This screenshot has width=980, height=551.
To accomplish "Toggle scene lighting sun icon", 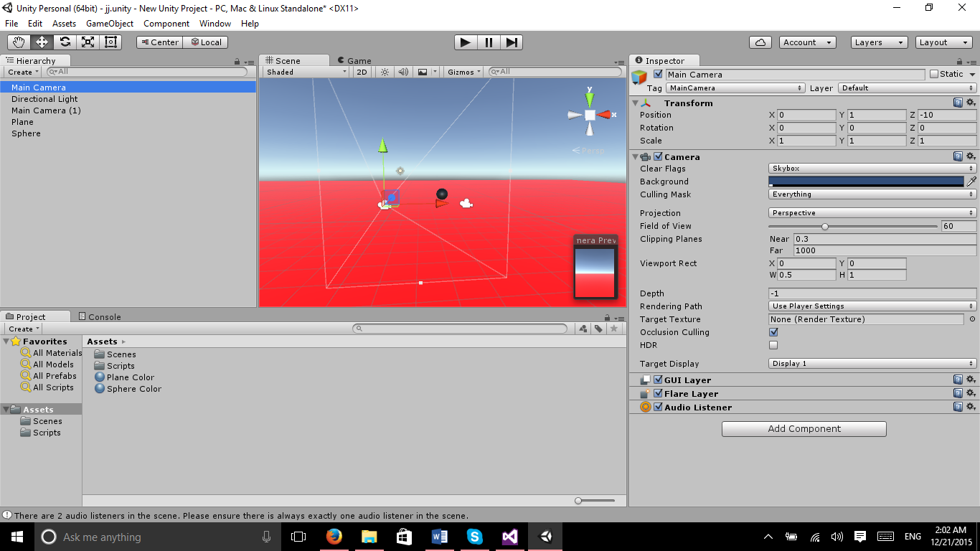I will pos(385,72).
